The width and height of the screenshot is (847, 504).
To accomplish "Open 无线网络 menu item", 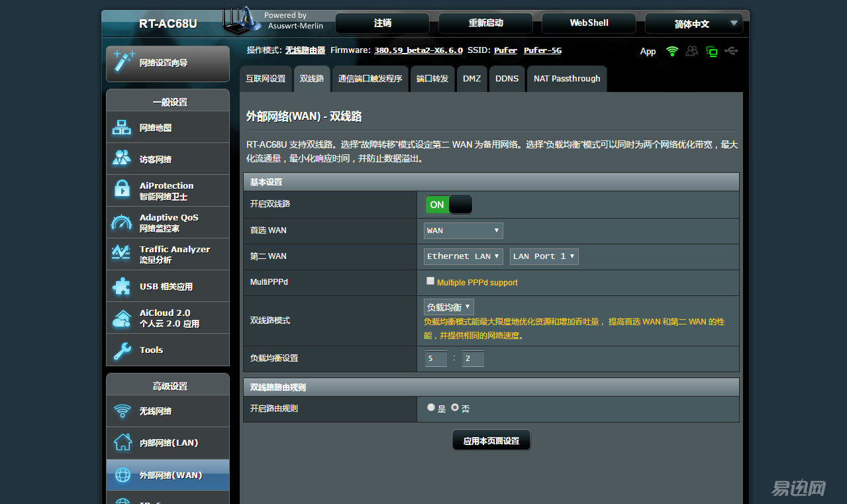I will [168, 411].
